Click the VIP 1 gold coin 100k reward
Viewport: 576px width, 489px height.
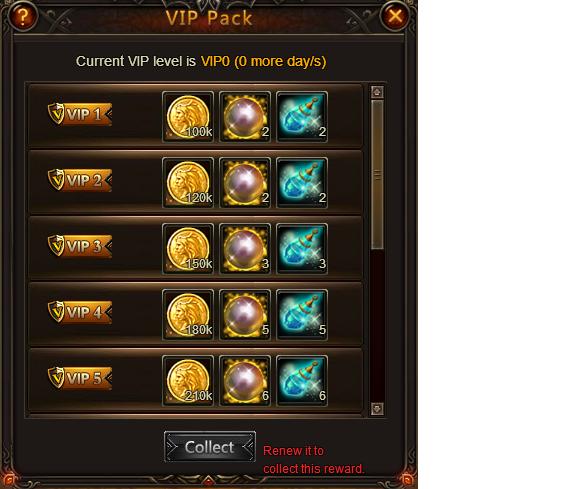pyautogui.click(x=188, y=117)
